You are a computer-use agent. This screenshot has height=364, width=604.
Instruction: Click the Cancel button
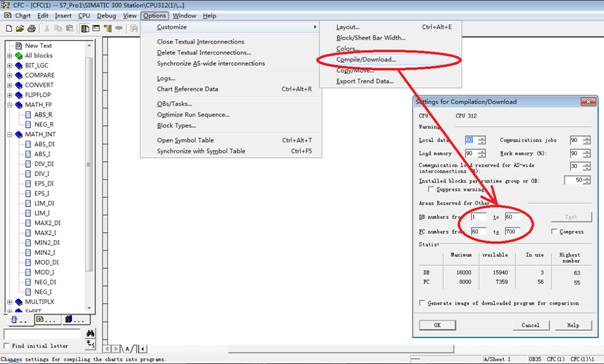point(530,325)
